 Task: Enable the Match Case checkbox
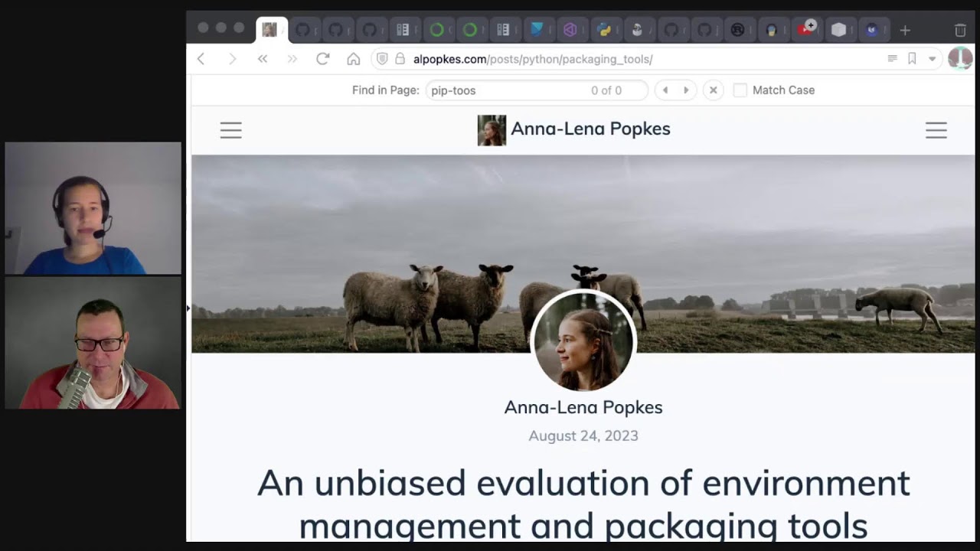740,90
